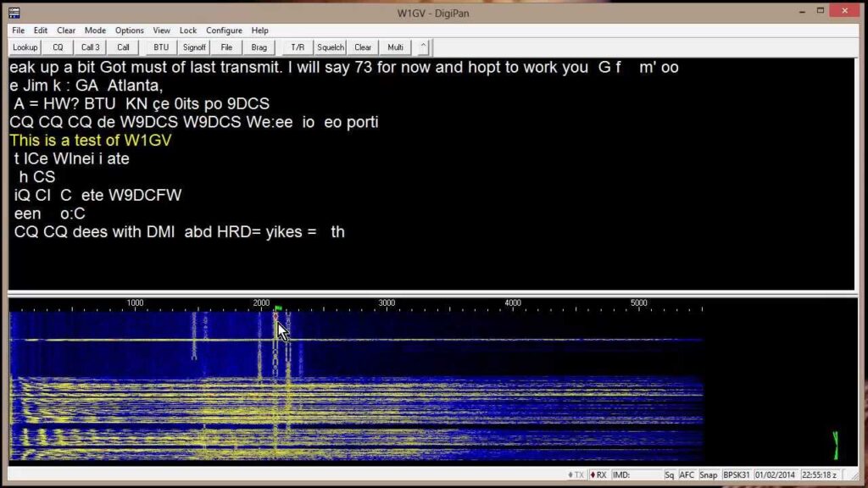Open the Mode menu
The width and height of the screenshot is (868, 488).
pos(95,30)
